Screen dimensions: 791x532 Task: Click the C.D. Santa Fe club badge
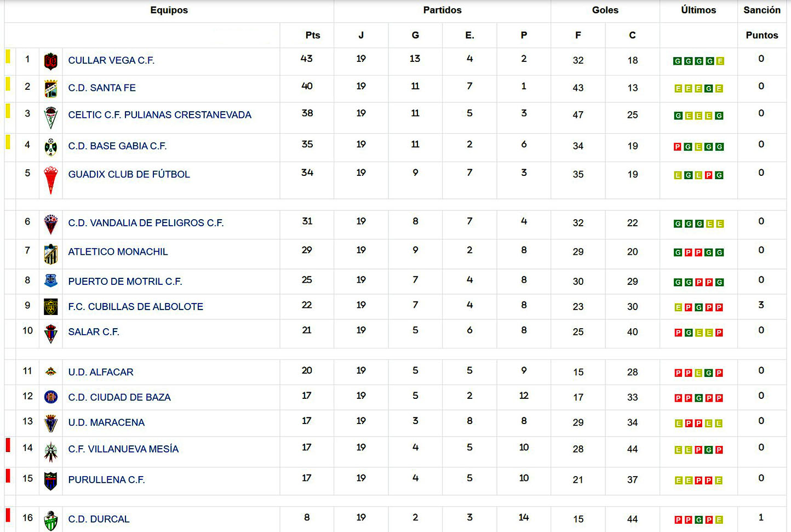click(x=51, y=88)
